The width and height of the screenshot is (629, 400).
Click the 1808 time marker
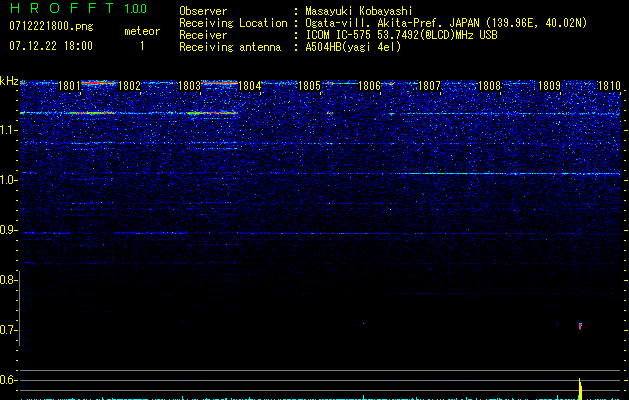click(489, 86)
